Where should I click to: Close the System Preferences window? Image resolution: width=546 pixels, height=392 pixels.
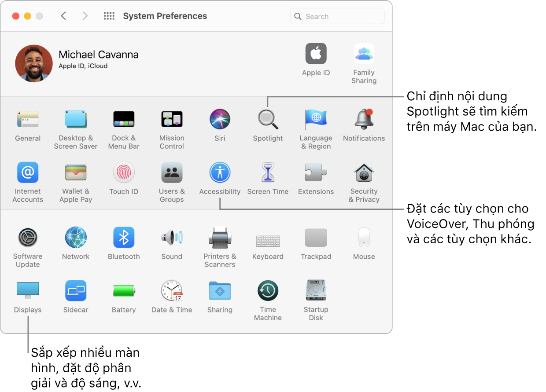click(x=16, y=16)
